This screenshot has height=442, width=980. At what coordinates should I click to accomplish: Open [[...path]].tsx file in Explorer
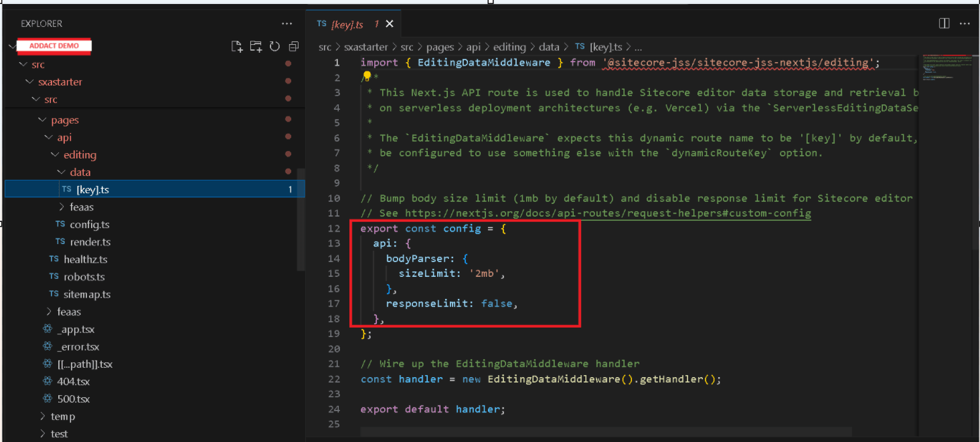click(84, 364)
